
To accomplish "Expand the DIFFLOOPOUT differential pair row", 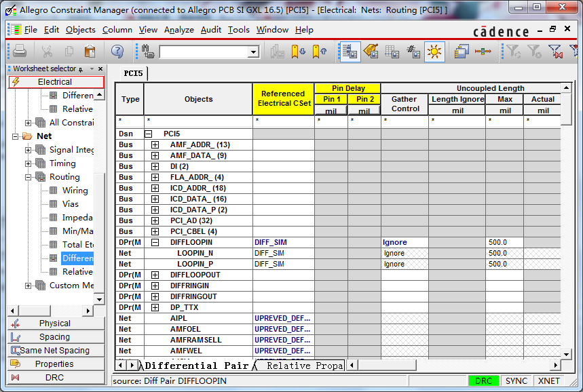I will click(155, 275).
